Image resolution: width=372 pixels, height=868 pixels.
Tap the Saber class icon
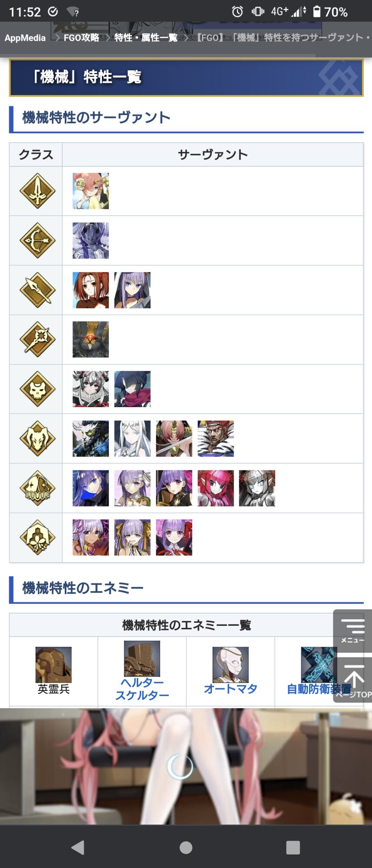(x=37, y=191)
